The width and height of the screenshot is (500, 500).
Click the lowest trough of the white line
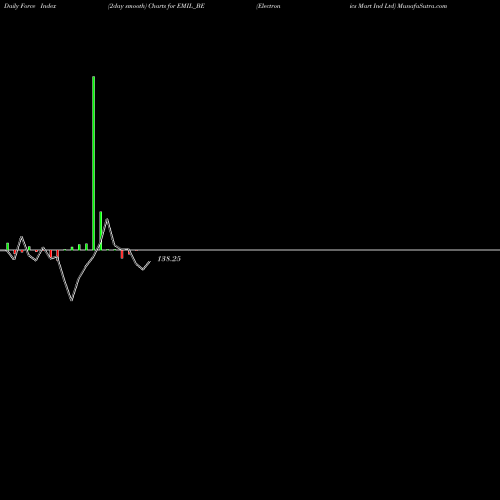pyautogui.click(x=72, y=300)
